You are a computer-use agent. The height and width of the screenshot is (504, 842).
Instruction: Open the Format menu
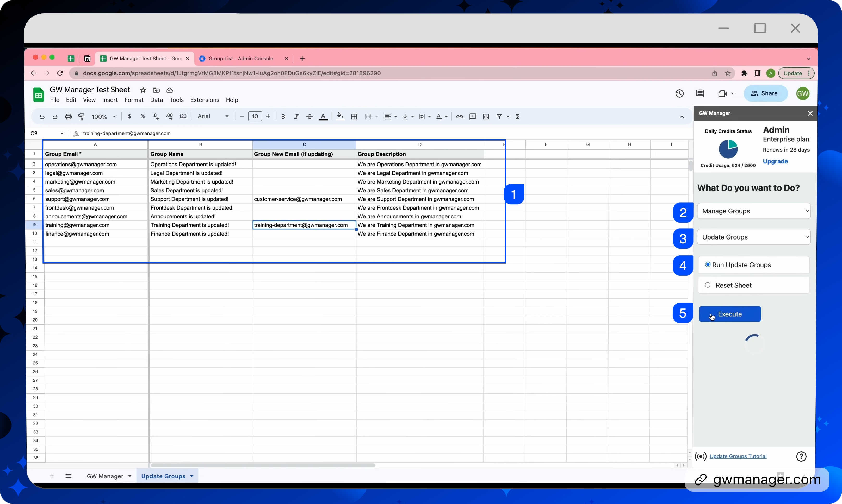[x=134, y=100]
